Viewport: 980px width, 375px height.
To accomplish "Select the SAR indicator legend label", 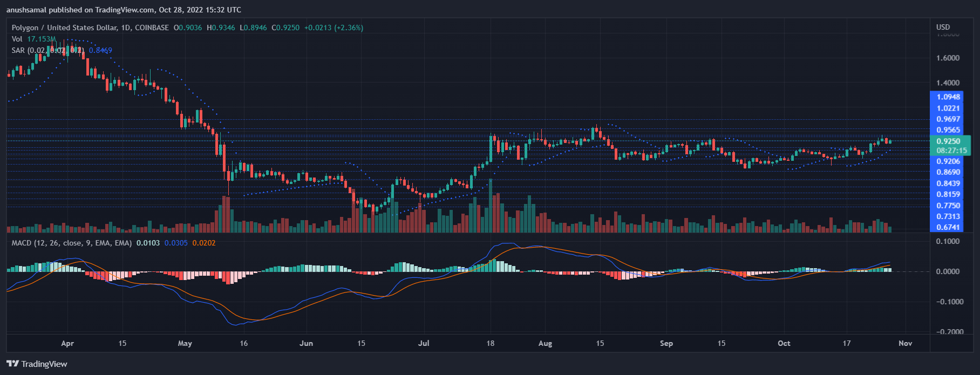I will click(x=18, y=50).
